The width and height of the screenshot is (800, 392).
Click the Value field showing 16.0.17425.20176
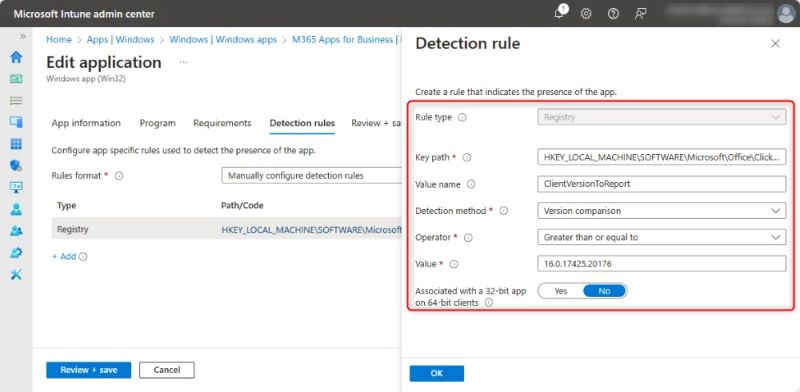click(x=662, y=263)
